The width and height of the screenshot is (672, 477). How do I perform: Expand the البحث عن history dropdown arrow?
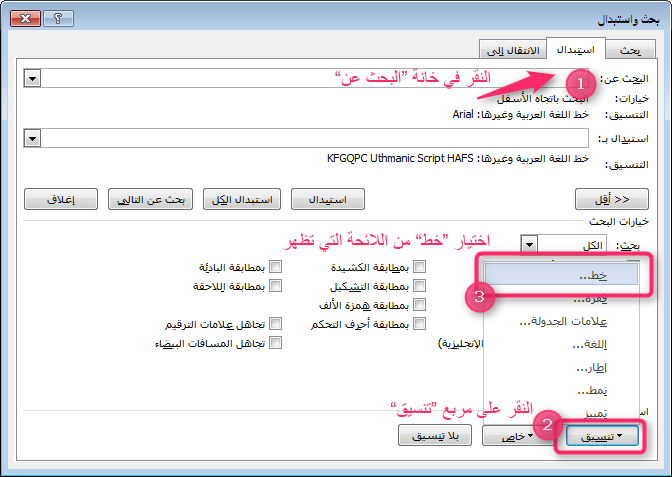34,78
